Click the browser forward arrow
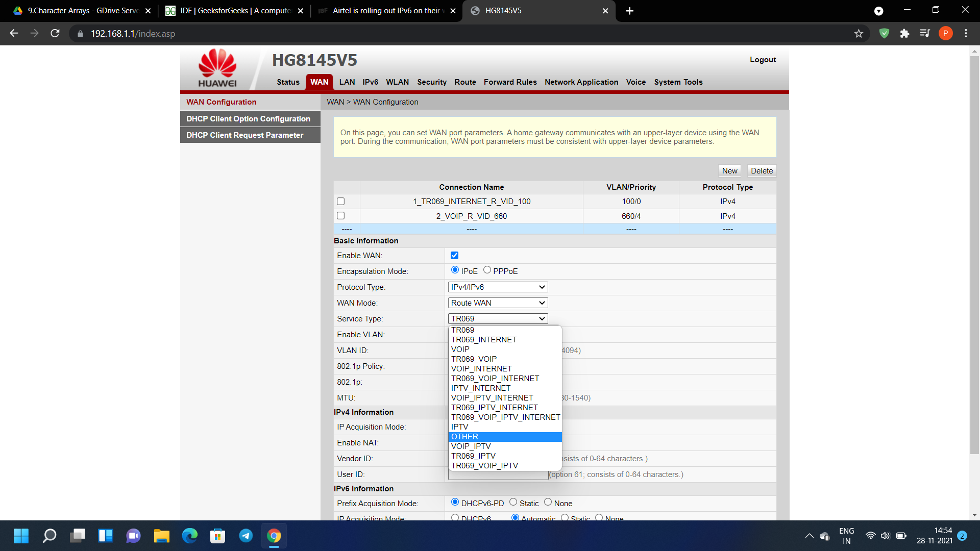 coord(34,33)
